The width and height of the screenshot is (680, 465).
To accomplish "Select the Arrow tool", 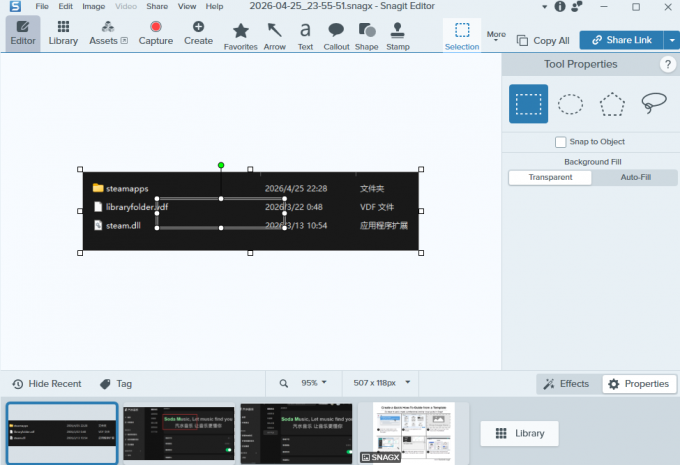I will pyautogui.click(x=275, y=36).
